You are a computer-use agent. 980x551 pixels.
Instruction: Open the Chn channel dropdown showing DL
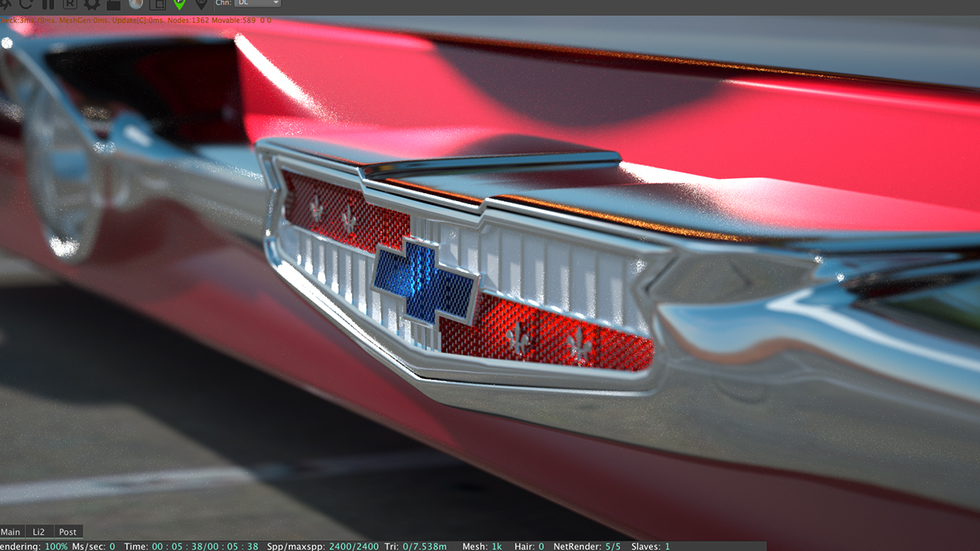[258, 3]
